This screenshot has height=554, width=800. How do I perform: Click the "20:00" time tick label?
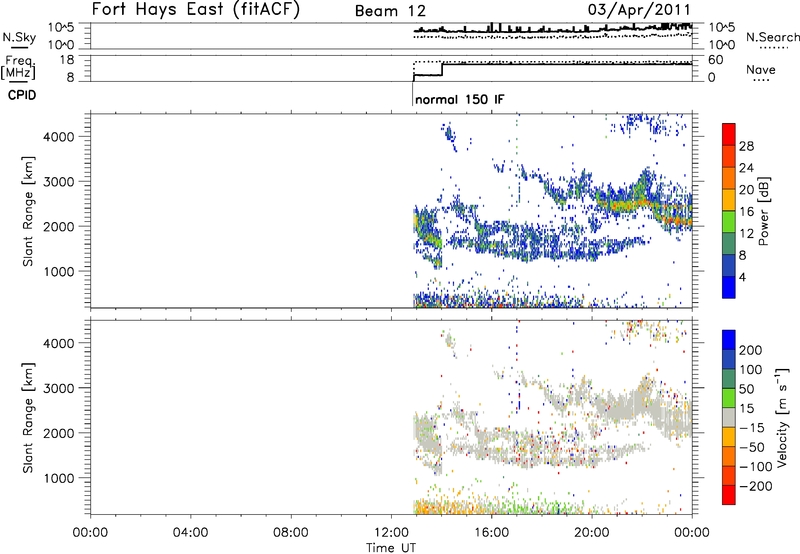[x=591, y=533]
